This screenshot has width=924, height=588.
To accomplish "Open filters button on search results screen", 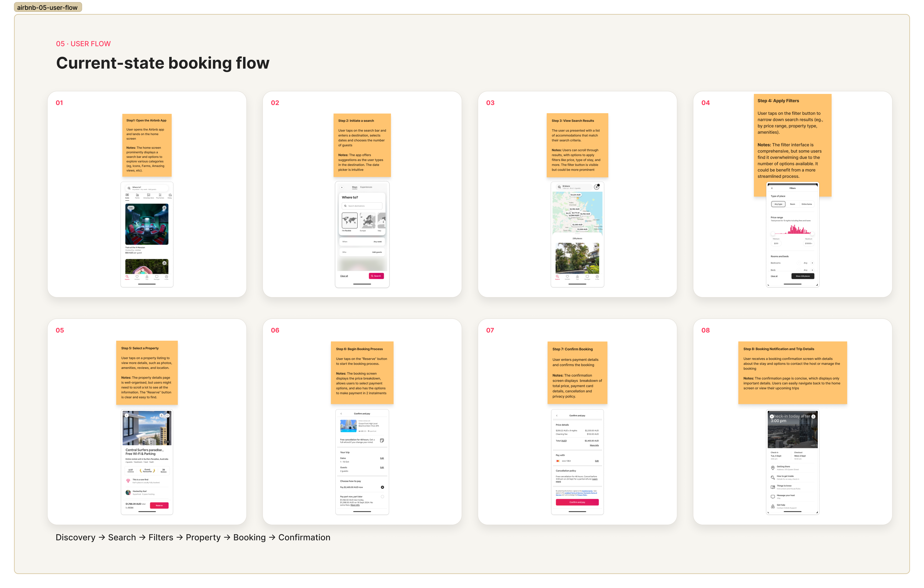I will coord(597,187).
